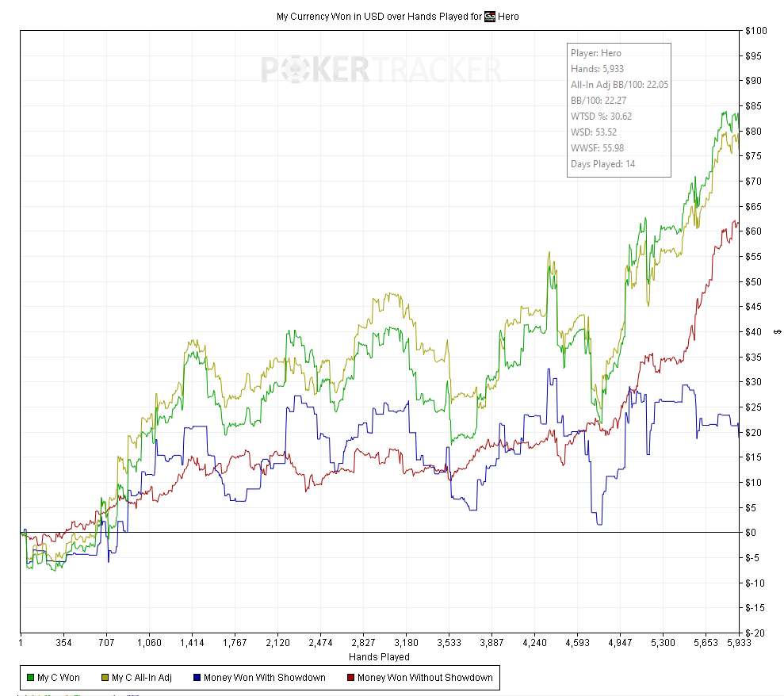Viewport: 784px width, 696px height.
Task: Click the 1,060 x-axis tick label
Action: pyautogui.click(x=149, y=643)
